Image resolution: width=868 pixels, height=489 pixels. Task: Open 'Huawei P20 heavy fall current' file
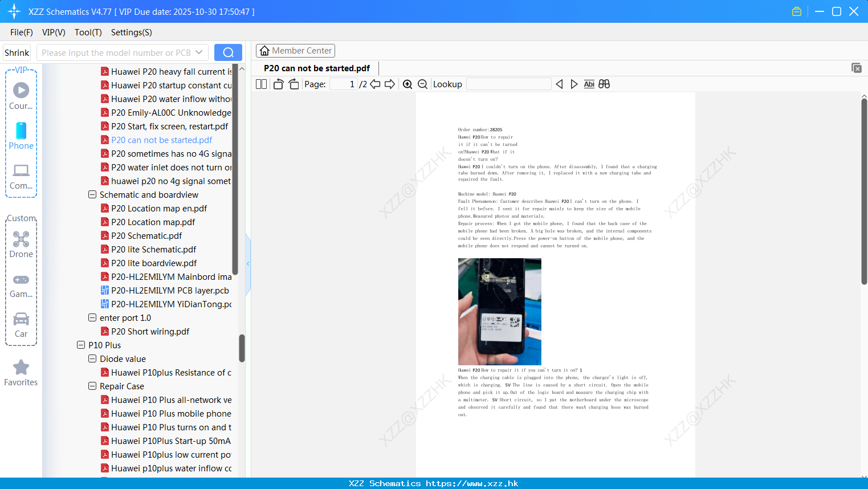pyautogui.click(x=166, y=71)
